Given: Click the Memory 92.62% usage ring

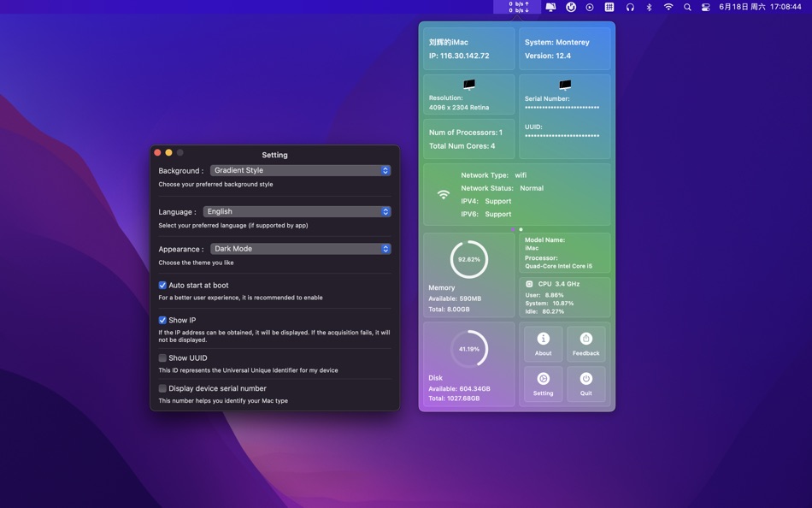Looking at the screenshot, I should tap(469, 259).
